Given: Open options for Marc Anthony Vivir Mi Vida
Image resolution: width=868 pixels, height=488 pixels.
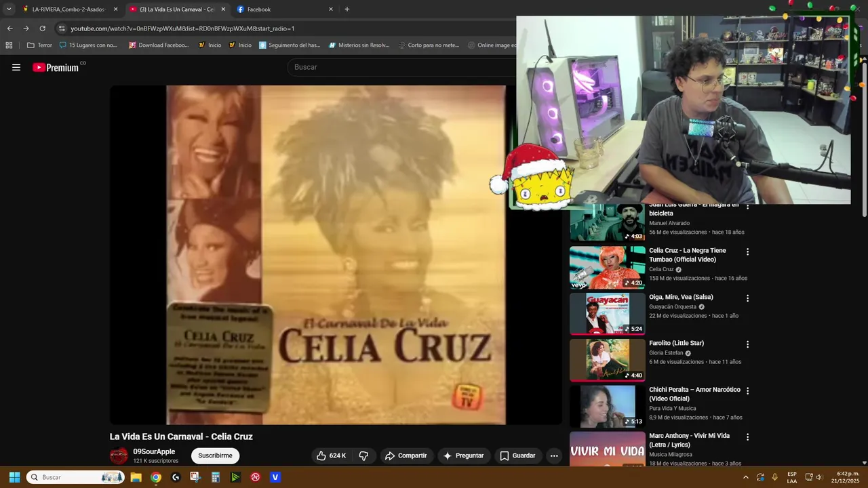Looking at the screenshot, I should click(748, 437).
